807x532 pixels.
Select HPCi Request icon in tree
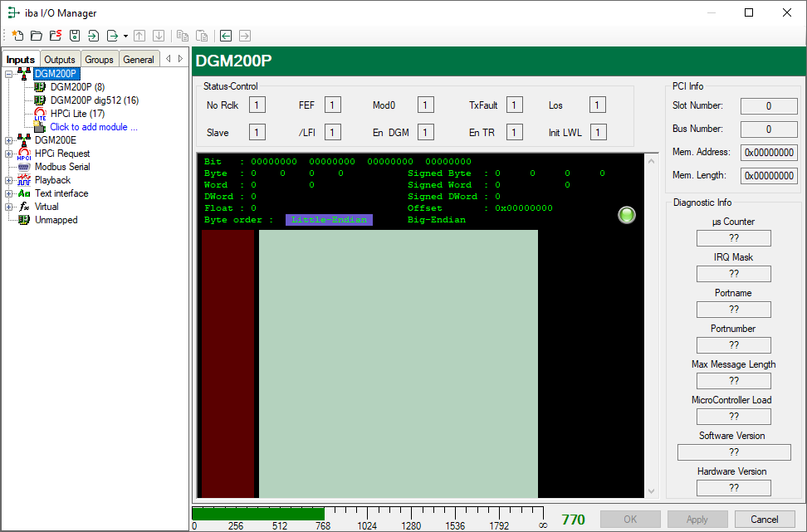tap(24, 154)
